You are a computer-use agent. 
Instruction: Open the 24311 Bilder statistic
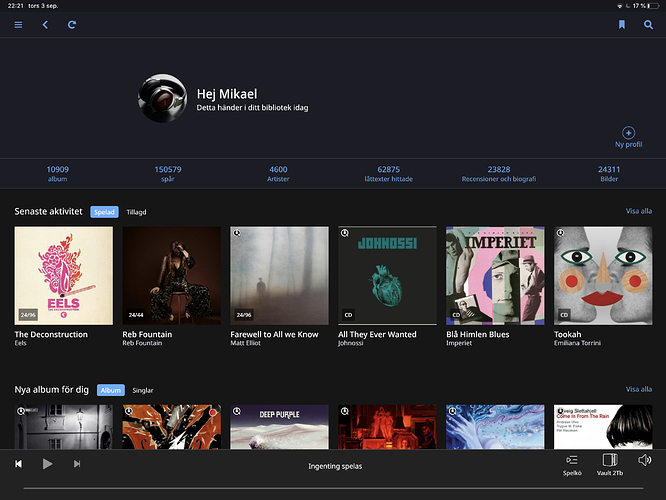(x=609, y=174)
